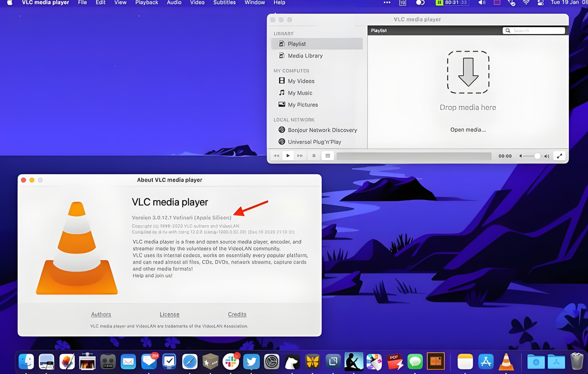Open Twitter from the Dock
This screenshot has height=374, width=588.
(x=251, y=362)
